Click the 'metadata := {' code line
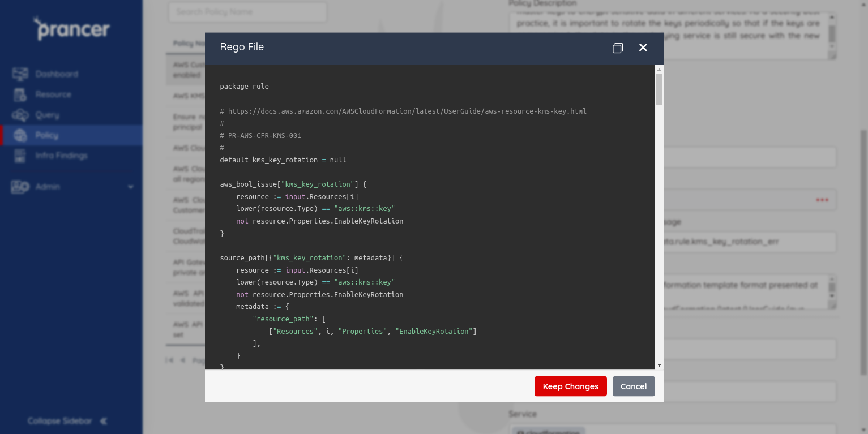 tap(263, 307)
